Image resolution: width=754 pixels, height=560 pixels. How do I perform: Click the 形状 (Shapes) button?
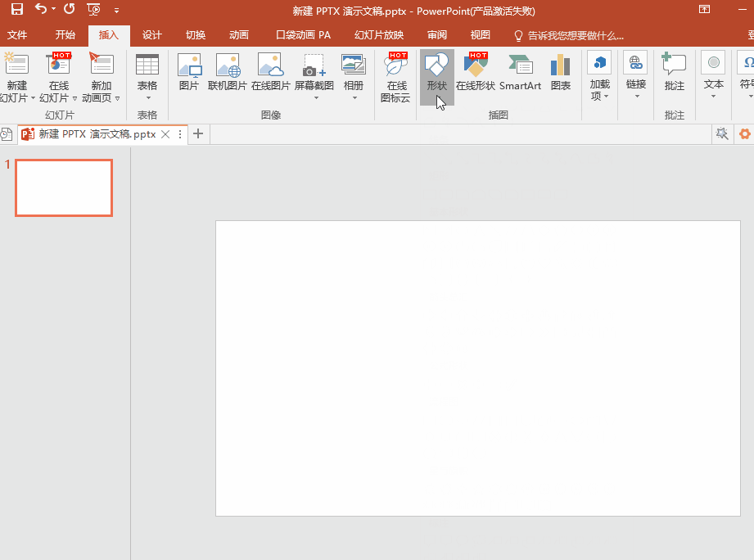tap(436, 75)
